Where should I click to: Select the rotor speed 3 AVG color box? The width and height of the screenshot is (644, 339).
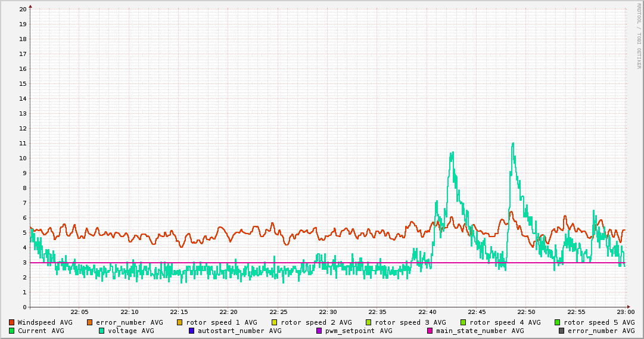coord(369,322)
